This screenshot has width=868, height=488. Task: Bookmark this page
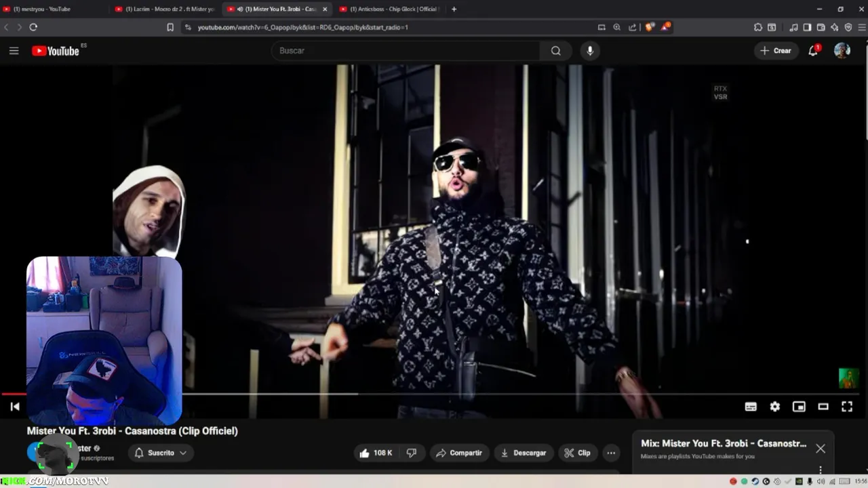(170, 27)
